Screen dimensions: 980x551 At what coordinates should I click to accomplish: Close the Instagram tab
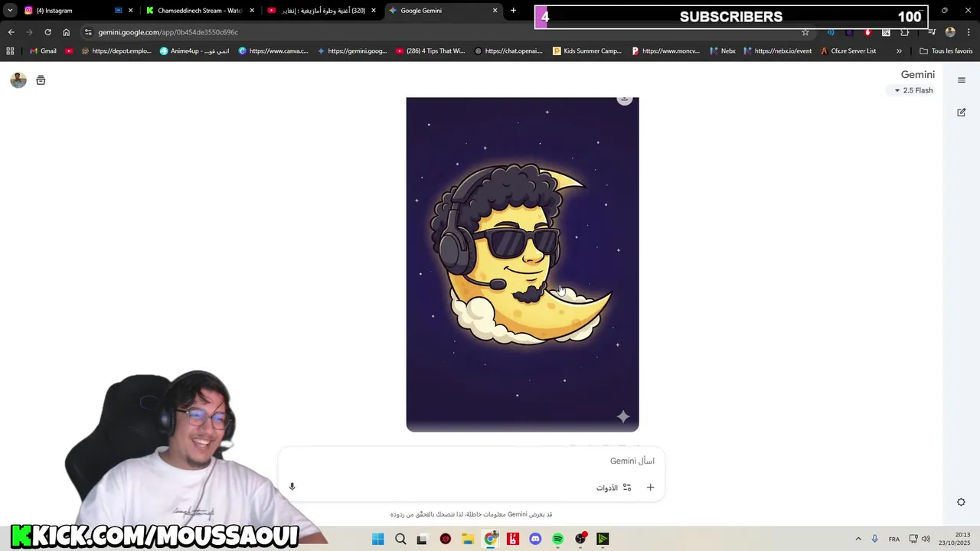[130, 11]
